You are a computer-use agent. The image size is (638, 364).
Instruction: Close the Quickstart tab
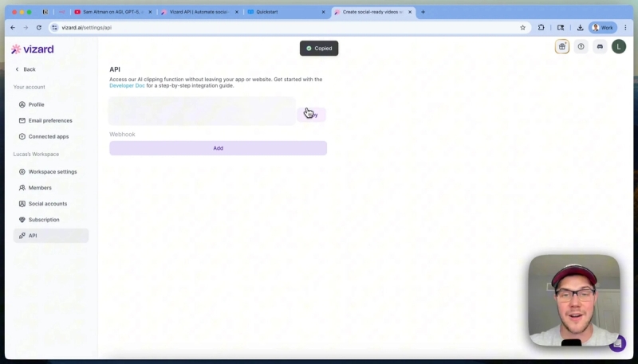(x=324, y=12)
